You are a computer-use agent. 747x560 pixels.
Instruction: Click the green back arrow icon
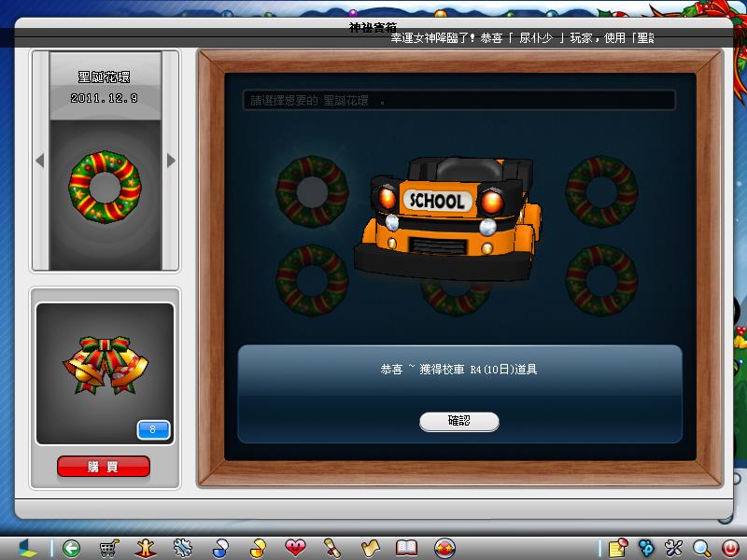[72, 548]
